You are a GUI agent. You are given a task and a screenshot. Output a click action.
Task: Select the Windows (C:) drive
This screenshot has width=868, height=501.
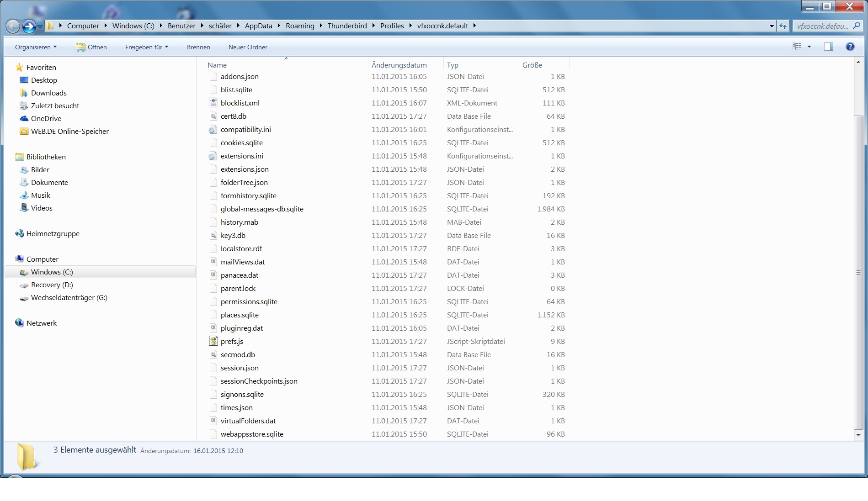tap(100, 272)
